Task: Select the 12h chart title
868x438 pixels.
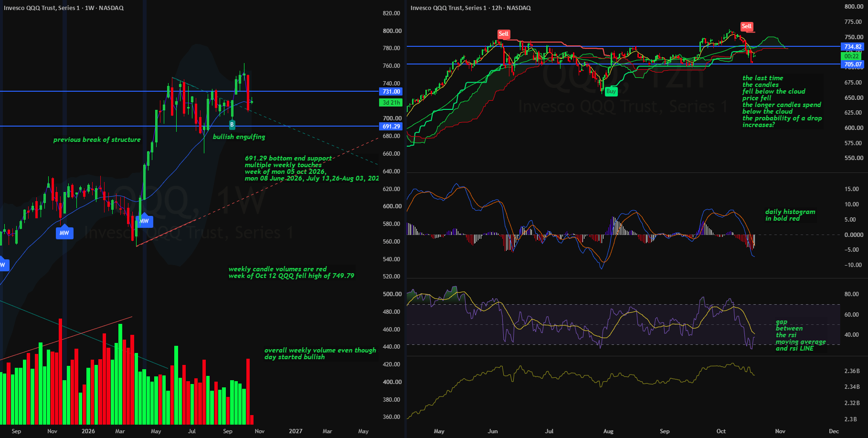Action: click(x=471, y=8)
